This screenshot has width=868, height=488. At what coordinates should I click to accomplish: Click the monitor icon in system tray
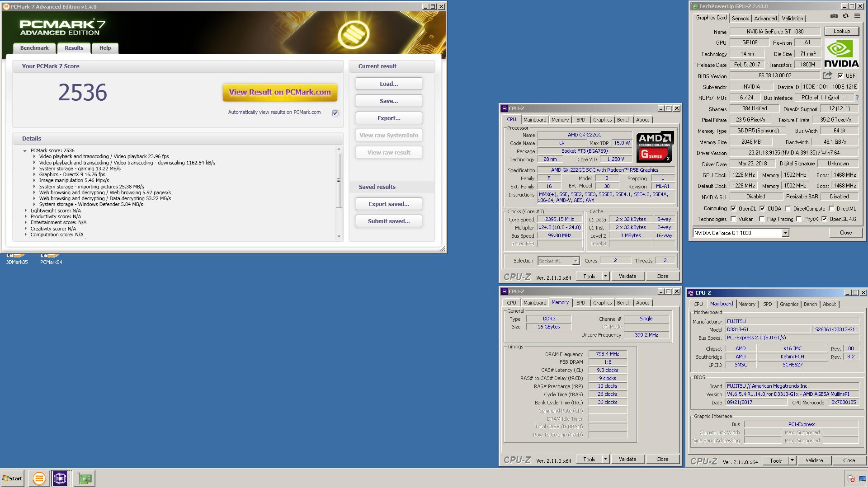point(862,479)
